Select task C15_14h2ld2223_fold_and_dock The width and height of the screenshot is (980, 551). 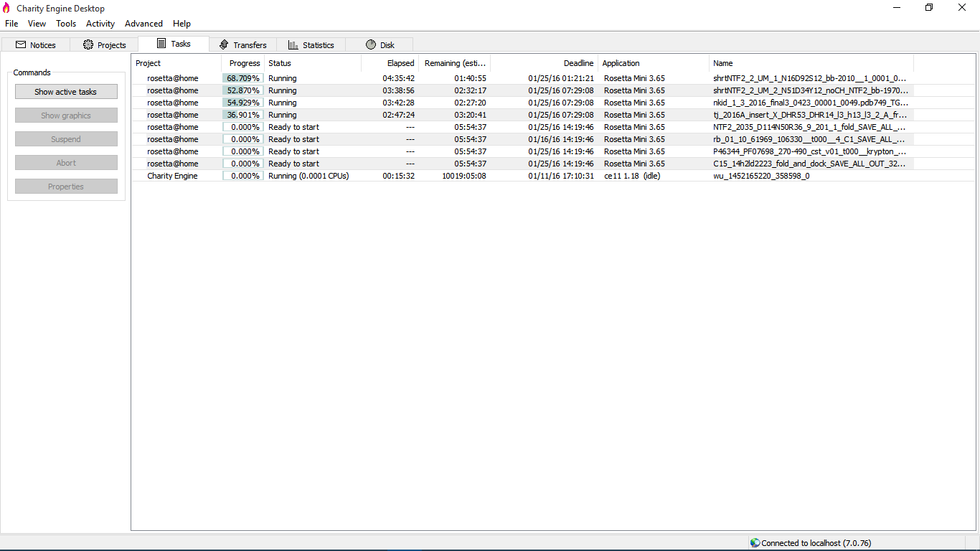pyautogui.click(x=809, y=164)
